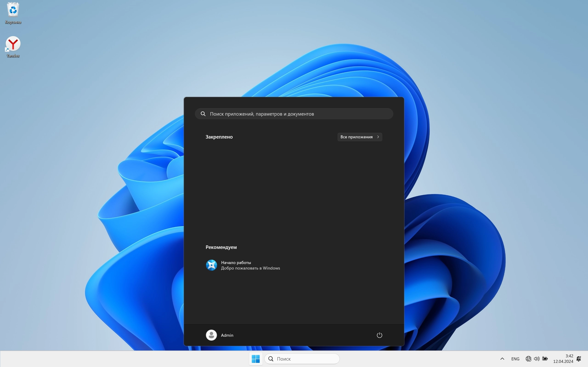
Task: Switch input language via ENG indicator
Action: pyautogui.click(x=515, y=359)
